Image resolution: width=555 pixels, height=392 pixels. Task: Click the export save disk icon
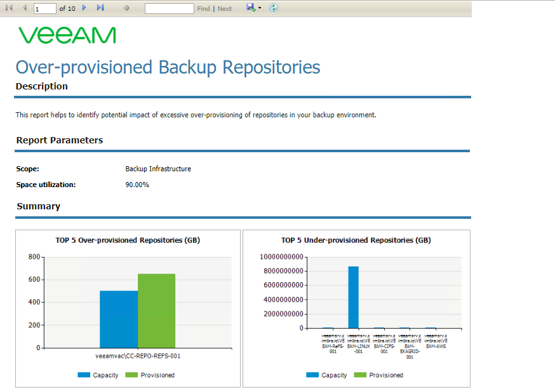(251, 8)
